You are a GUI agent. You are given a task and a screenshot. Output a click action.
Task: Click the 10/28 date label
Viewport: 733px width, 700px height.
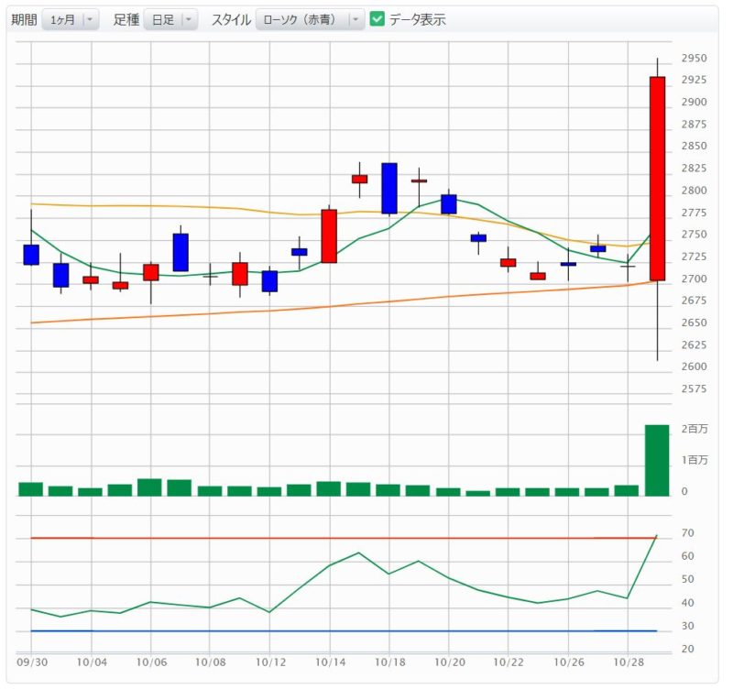point(629,662)
